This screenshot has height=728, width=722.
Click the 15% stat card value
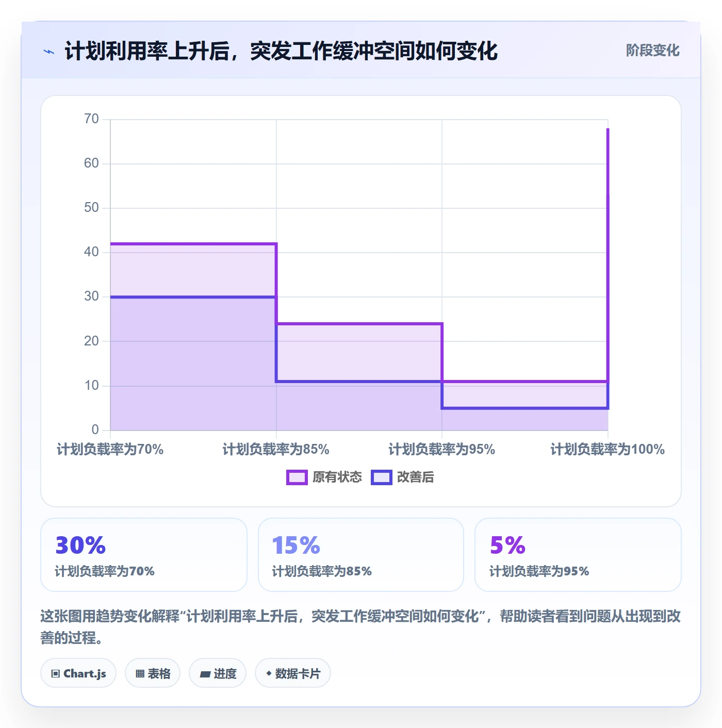point(296,545)
